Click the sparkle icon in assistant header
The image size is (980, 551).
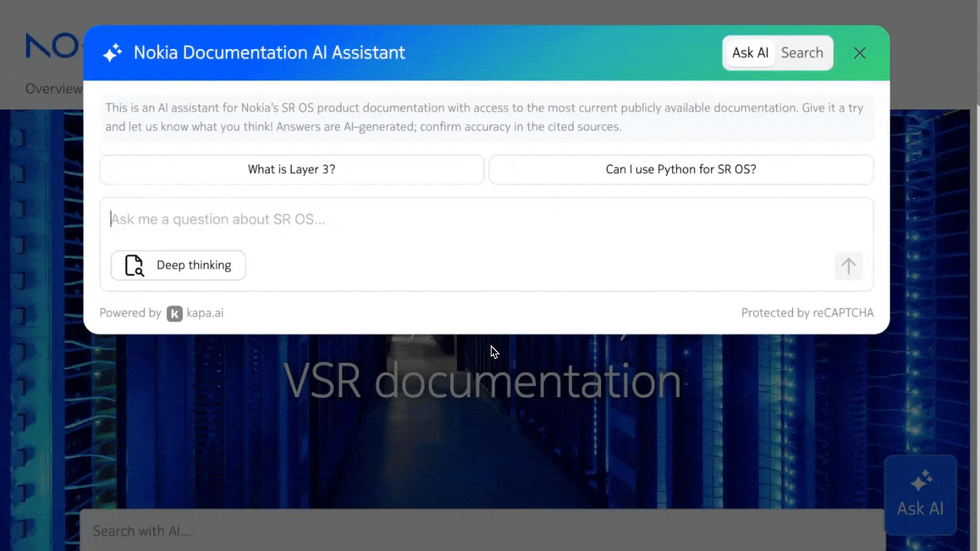(113, 53)
